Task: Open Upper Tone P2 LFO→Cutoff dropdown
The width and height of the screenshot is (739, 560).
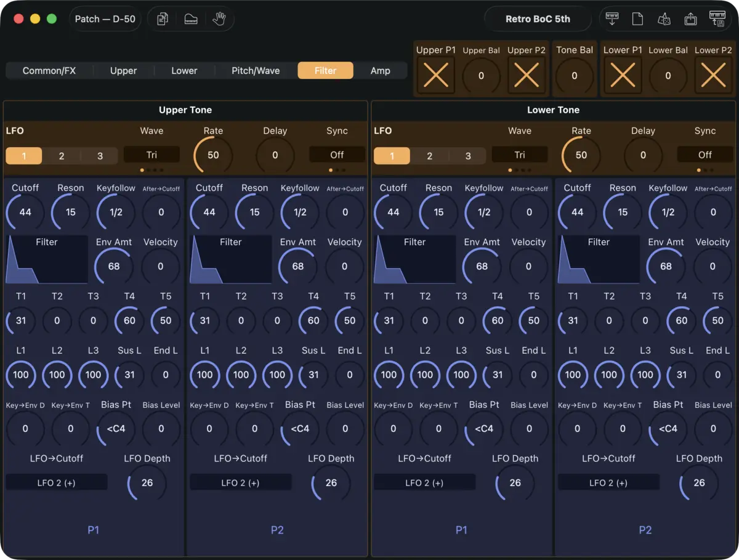Action: click(x=241, y=482)
